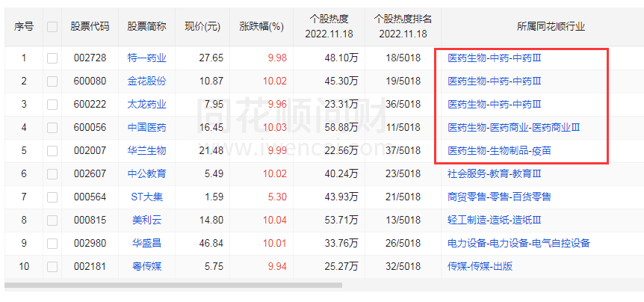Viewport: 644px width, 302px height.
Task: Select stock code 000564
Action: (90, 197)
